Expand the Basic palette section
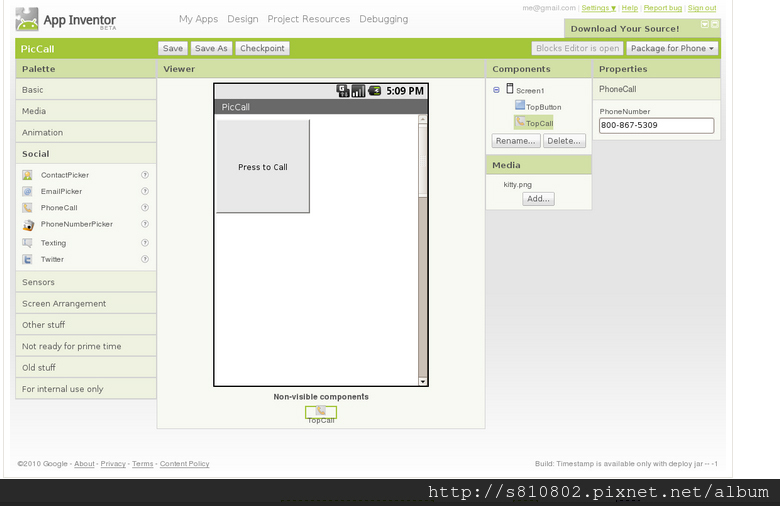The height and width of the screenshot is (506, 780). tap(86, 90)
